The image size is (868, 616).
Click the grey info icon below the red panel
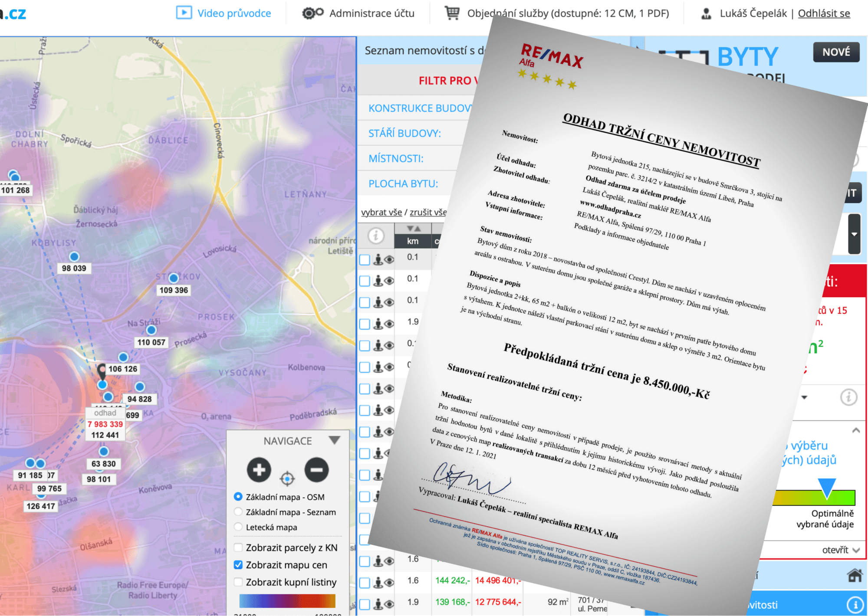pyautogui.click(x=848, y=397)
